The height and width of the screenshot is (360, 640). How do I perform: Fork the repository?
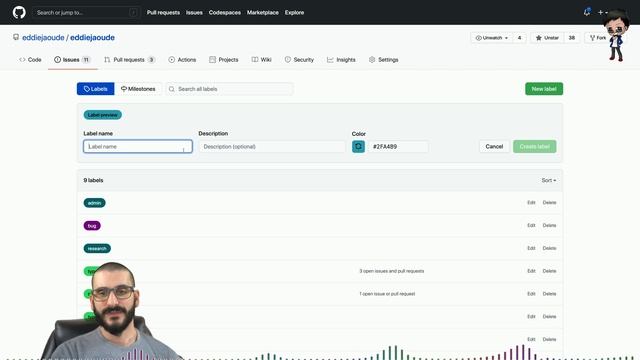(x=598, y=38)
